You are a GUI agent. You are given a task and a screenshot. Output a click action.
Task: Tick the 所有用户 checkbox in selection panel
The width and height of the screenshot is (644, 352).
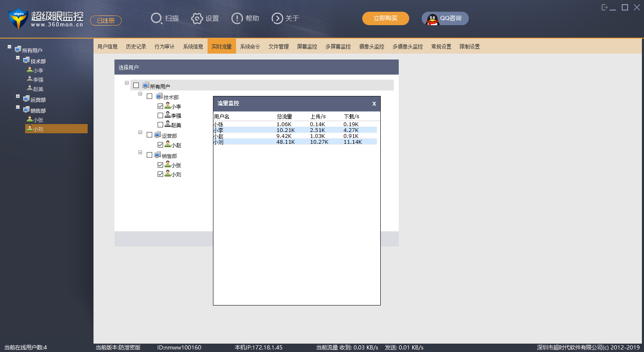click(x=136, y=85)
